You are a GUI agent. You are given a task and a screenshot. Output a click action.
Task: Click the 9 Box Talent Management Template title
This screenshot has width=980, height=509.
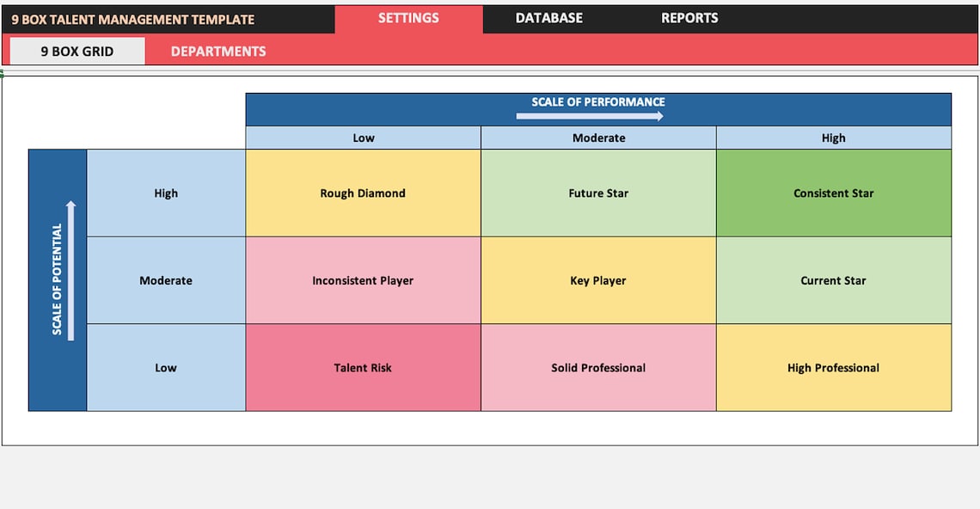tap(132, 20)
